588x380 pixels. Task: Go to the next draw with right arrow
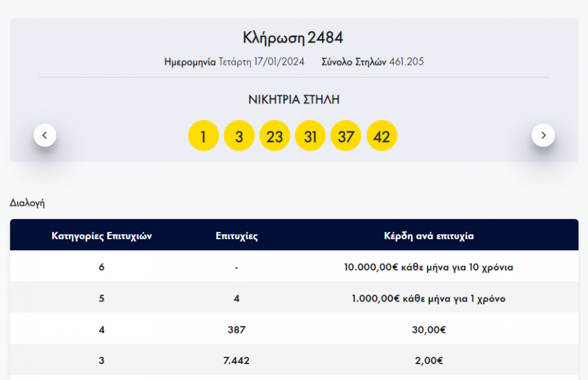pos(543,135)
